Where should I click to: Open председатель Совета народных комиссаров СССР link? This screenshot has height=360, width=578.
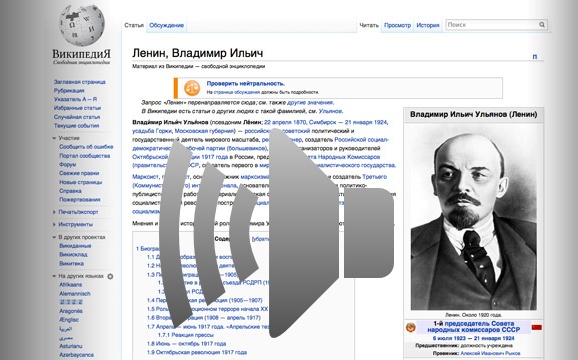(x=474, y=326)
